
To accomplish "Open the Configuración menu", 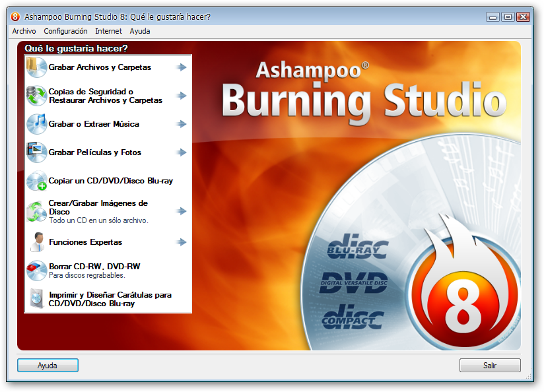I will [x=65, y=31].
